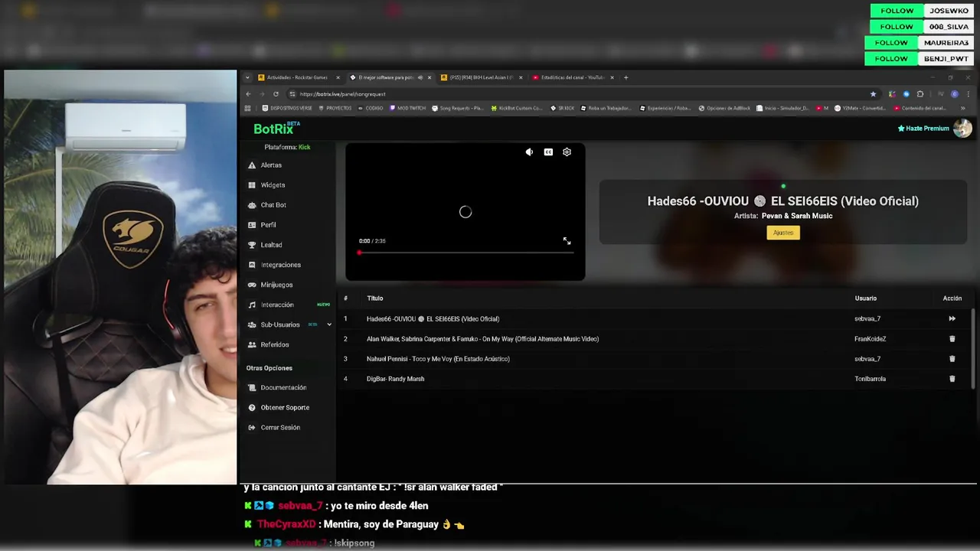Click the Kick platform label
This screenshot has height=551, width=980.
click(x=304, y=147)
